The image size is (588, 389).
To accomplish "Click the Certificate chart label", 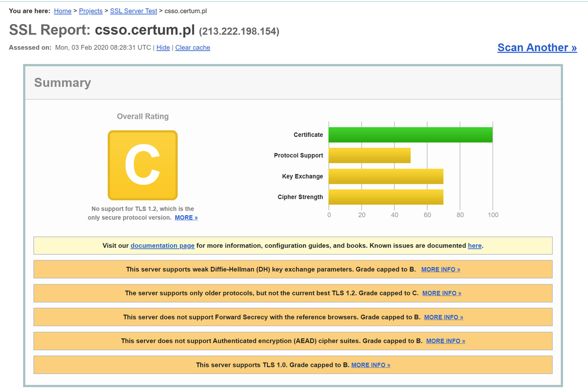I will [x=308, y=135].
